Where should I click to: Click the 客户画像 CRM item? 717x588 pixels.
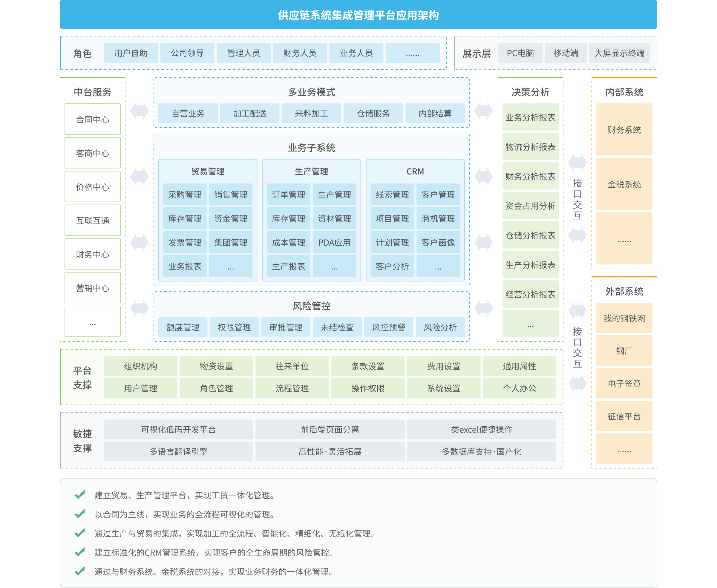438,243
